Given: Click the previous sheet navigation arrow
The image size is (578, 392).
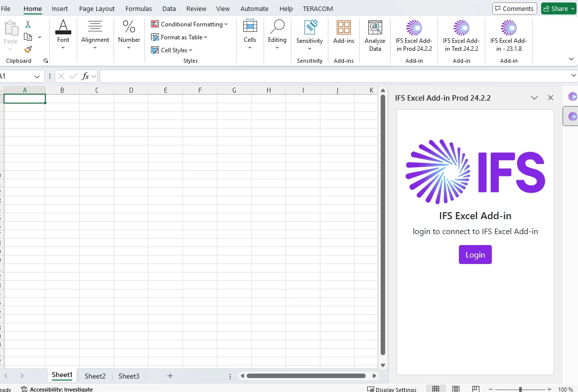Looking at the screenshot, I should point(6,376).
